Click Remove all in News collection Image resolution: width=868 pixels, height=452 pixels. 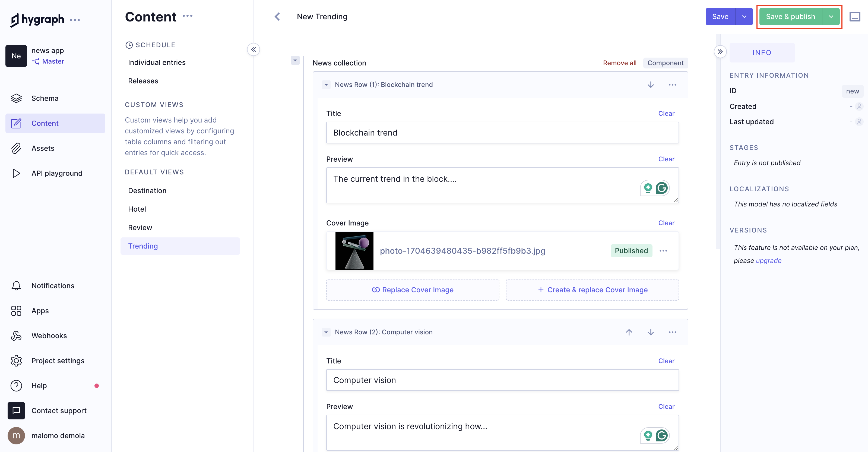coord(619,63)
